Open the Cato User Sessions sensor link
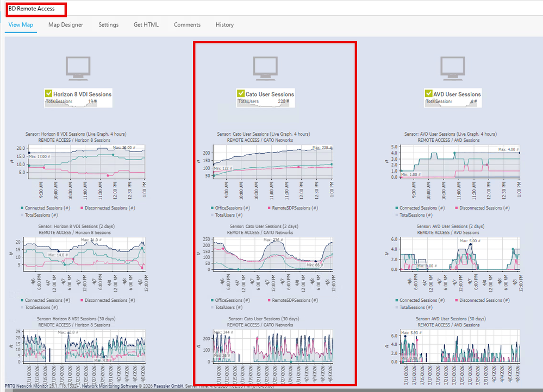Screen dimensions: 543x392 (x=270, y=94)
